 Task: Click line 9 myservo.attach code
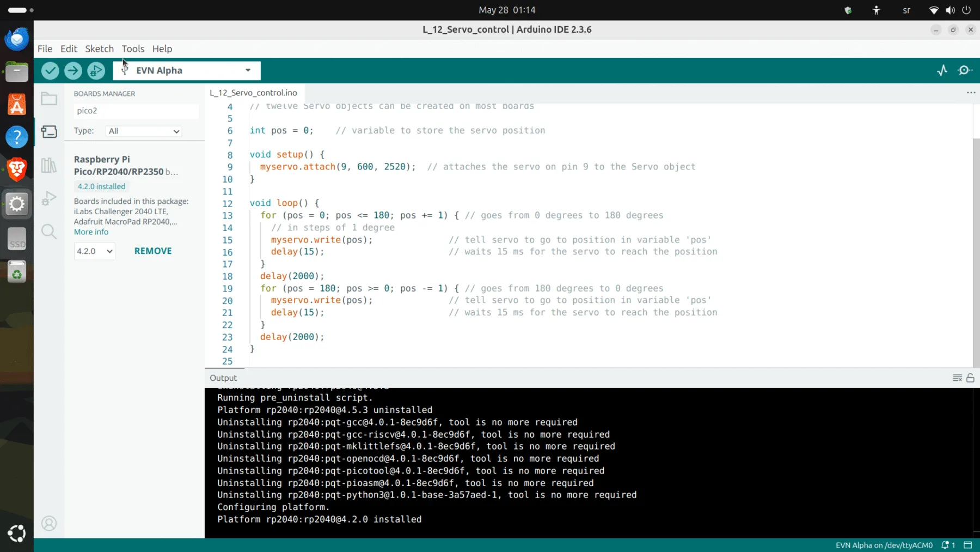338,167
